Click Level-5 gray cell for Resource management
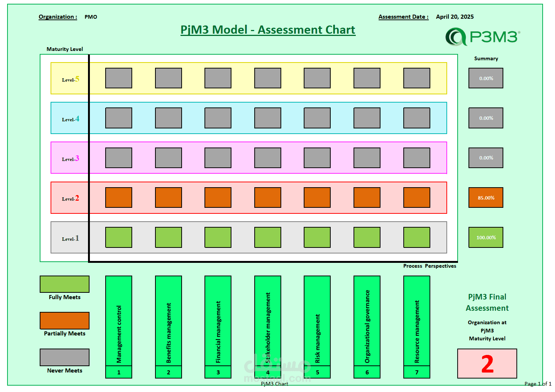The image size is (555, 392). (417, 78)
